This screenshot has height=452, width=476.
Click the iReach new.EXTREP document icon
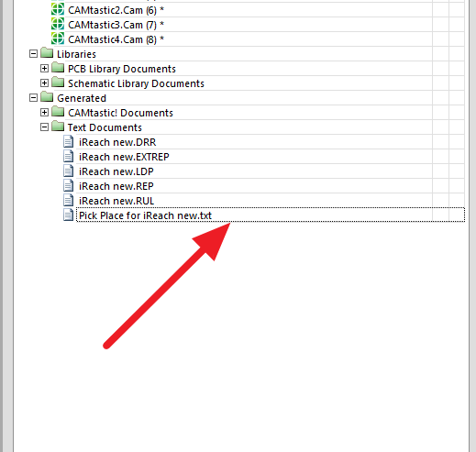point(68,156)
